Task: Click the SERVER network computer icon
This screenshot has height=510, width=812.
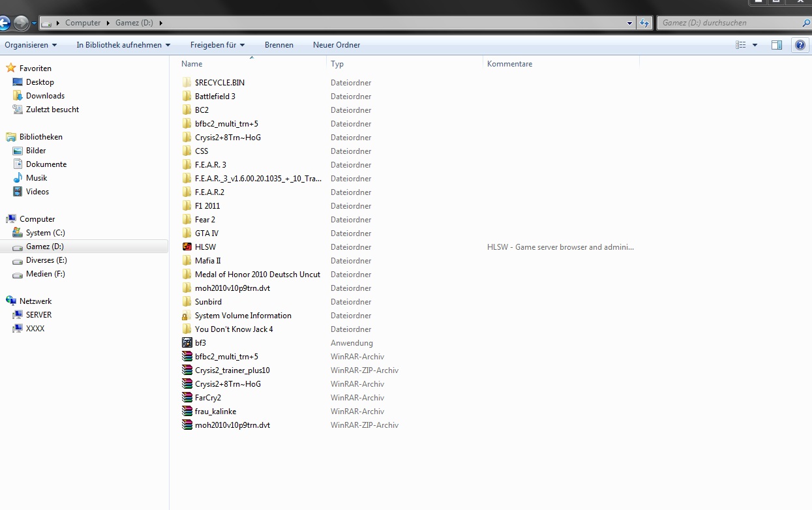Action: coord(18,315)
